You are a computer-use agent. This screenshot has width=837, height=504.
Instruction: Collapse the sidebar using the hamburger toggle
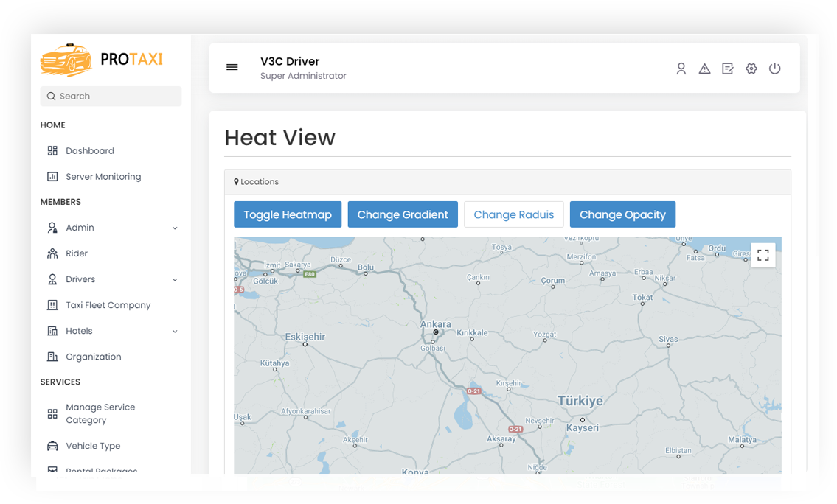(x=232, y=67)
